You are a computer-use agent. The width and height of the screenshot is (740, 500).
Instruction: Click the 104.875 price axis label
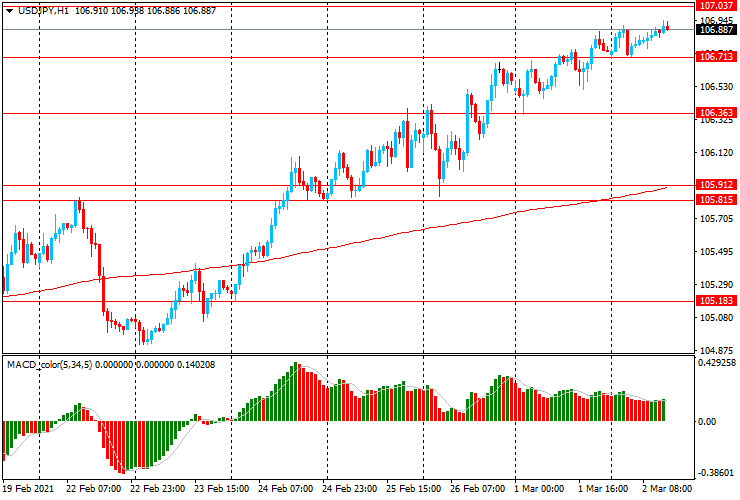point(716,351)
